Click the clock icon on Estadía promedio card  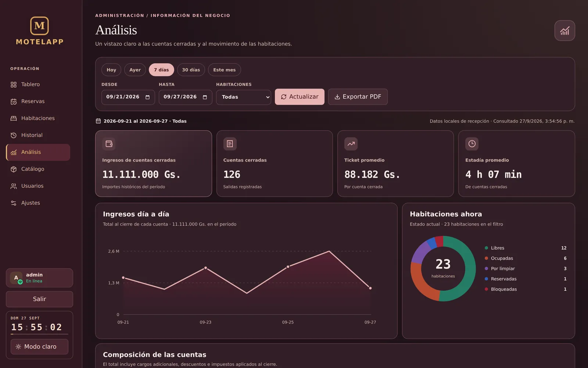click(x=472, y=144)
